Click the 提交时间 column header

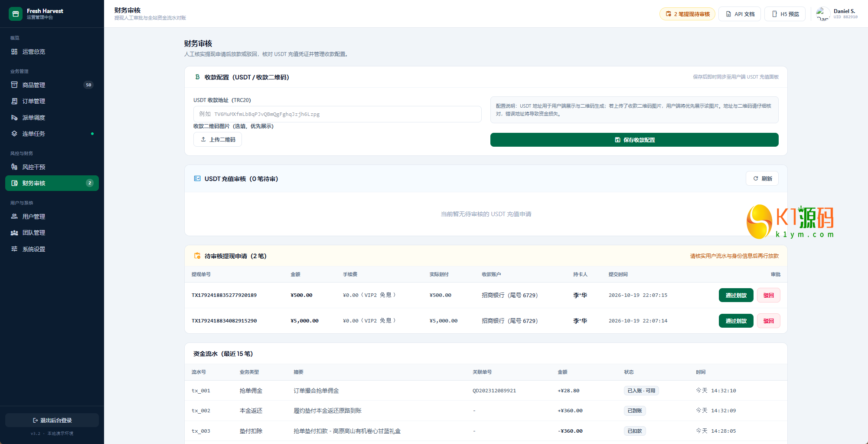pos(618,274)
